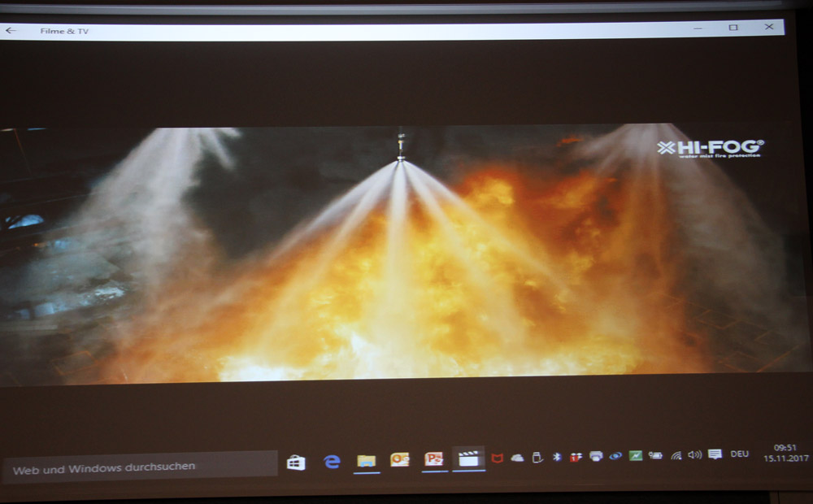Open the Bluetooth tray icon
The height and width of the screenshot is (504, 813).
[x=557, y=457]
